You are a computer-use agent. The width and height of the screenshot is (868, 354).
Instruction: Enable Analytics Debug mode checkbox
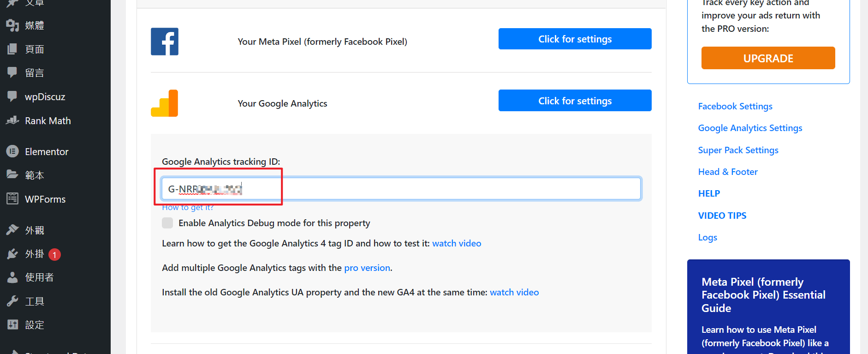[x=167, y=223]
